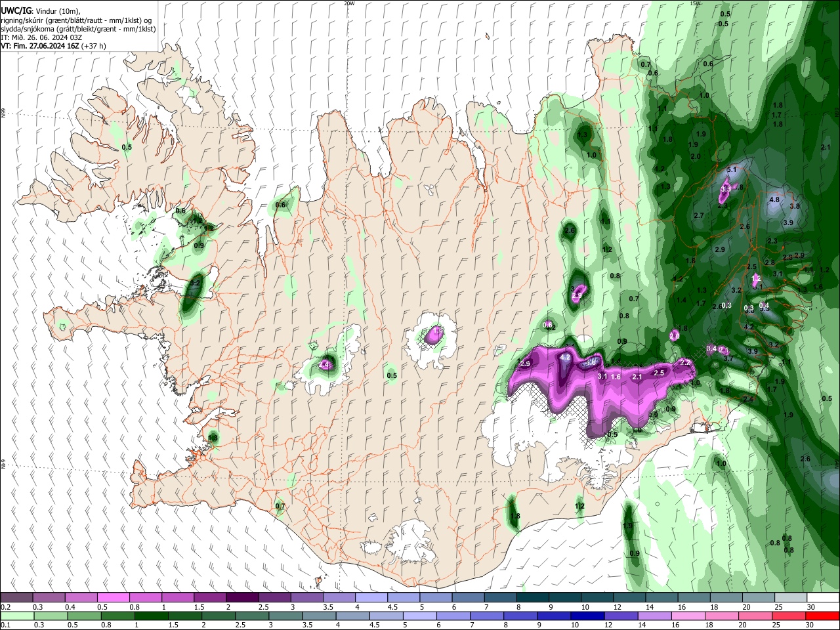
Task: Click the top-row legend swatch for 0.2–0.3
Action: click(x=16, y=598)
